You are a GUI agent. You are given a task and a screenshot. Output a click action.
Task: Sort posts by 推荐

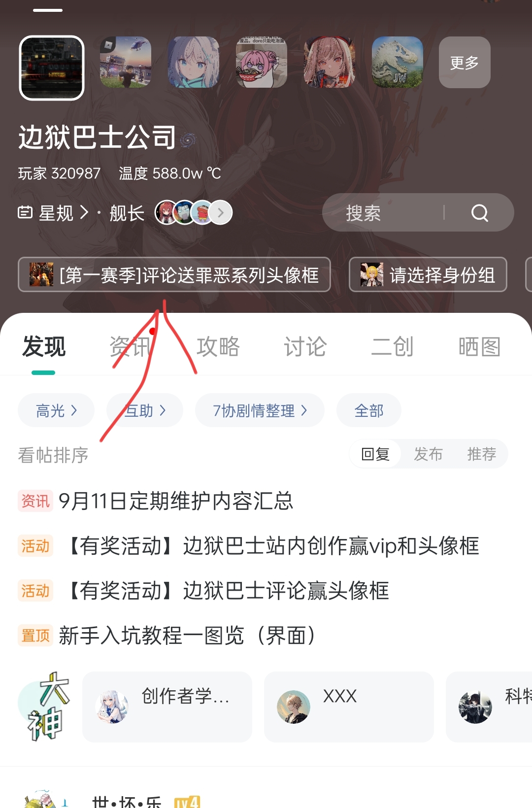pos(481,454)
